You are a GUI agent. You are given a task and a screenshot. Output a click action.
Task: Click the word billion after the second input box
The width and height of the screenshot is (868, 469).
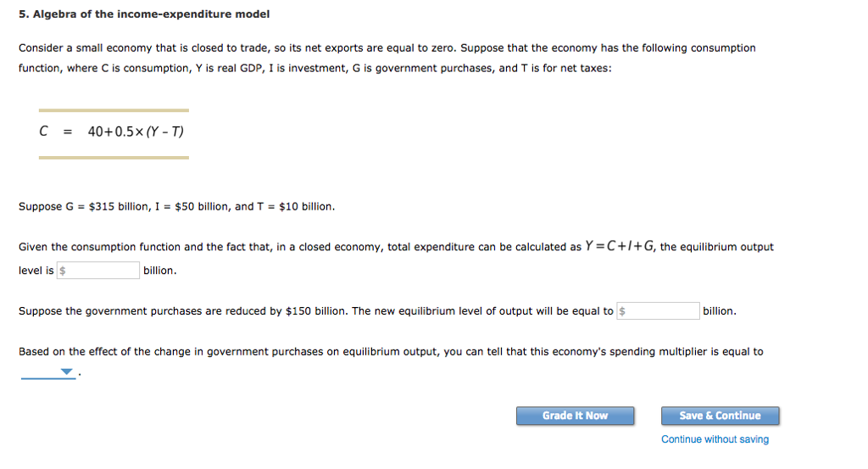720,310
